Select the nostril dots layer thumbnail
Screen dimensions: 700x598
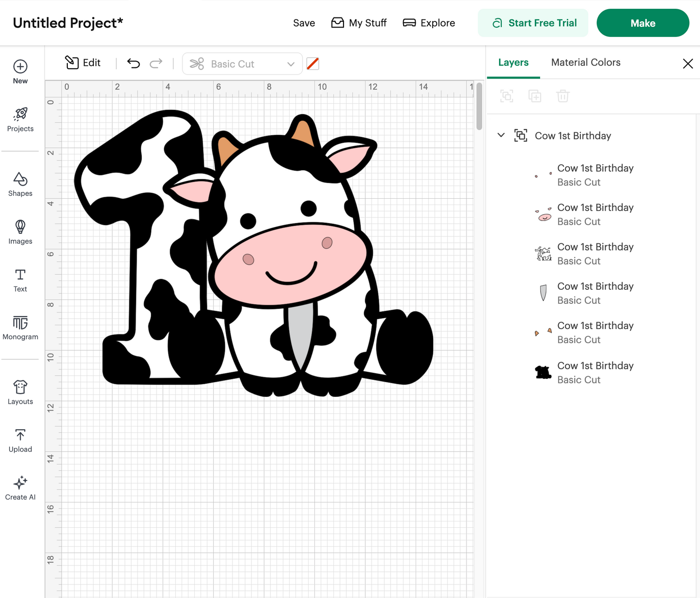[543, 175]
